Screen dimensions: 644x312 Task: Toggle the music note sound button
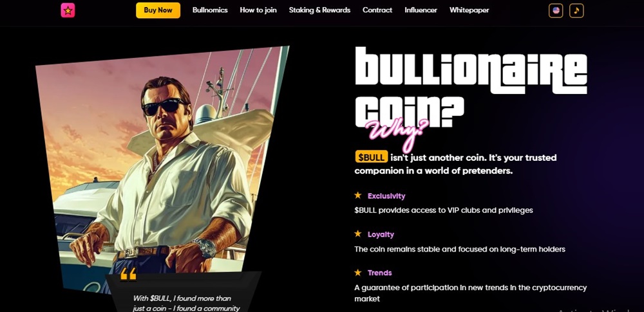tap(576, 10)
